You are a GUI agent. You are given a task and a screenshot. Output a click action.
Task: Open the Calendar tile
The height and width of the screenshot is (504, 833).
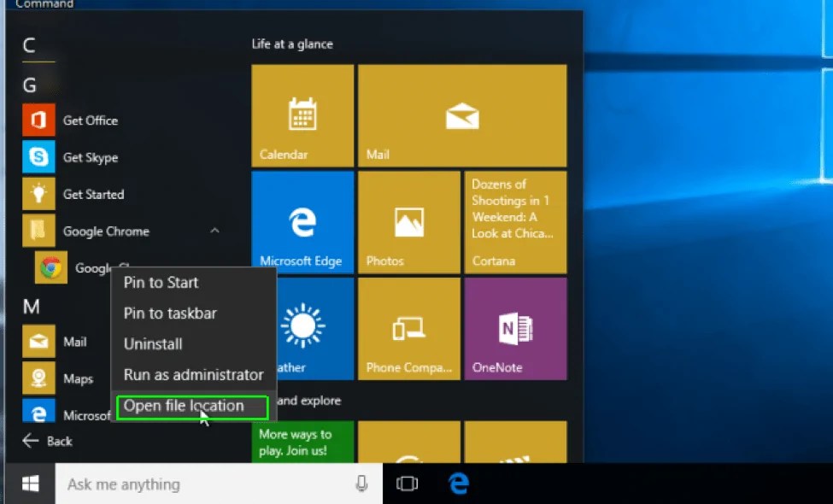[x=302, y=115]
